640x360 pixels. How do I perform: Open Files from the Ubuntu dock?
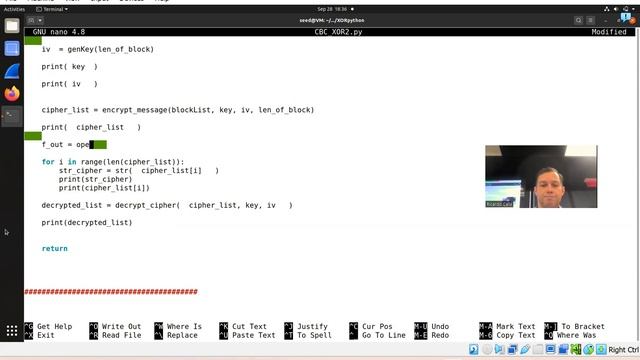(x=12, y=26)
